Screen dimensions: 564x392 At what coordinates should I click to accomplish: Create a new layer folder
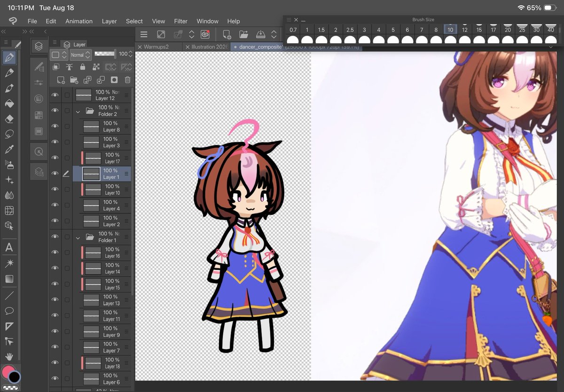(74, 80)
